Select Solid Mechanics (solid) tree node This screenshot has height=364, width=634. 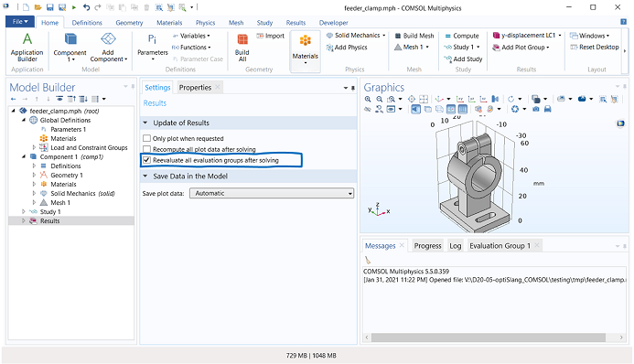click(82, 194)
